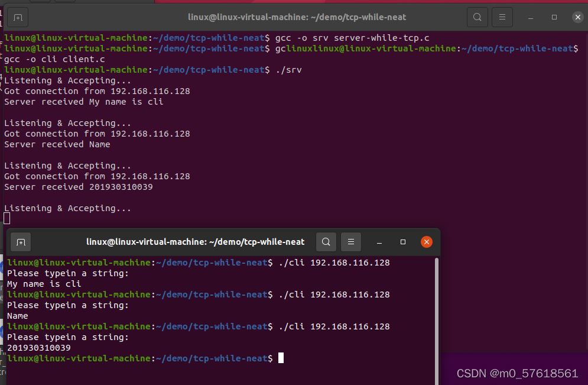
Task: Open a new tab in the client terminal
Action: pyautogui.click(x=21, y=242)
